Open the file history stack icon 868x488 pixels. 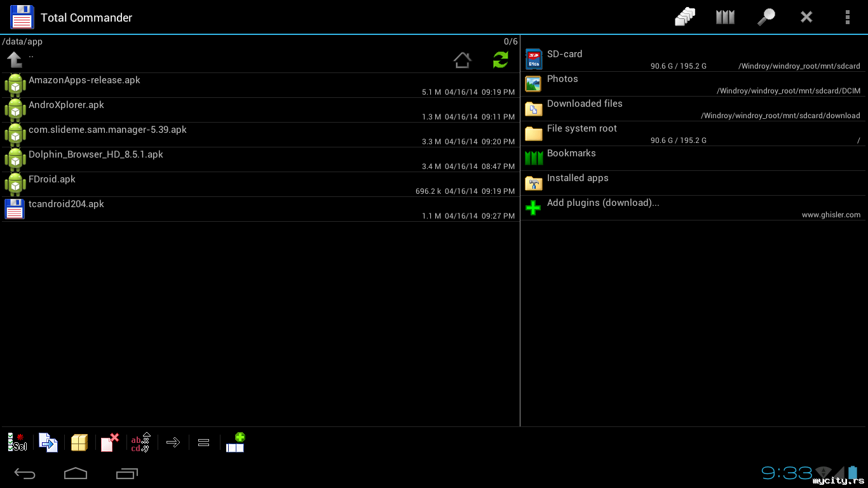click(x=685, y=17)
